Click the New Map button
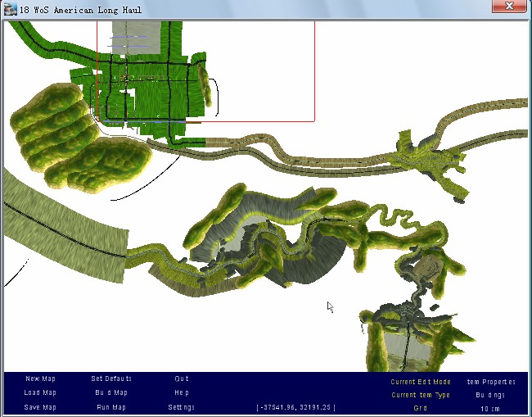This screenshot has height=417, width=532. pyautogui.click(x=40, y=378)
